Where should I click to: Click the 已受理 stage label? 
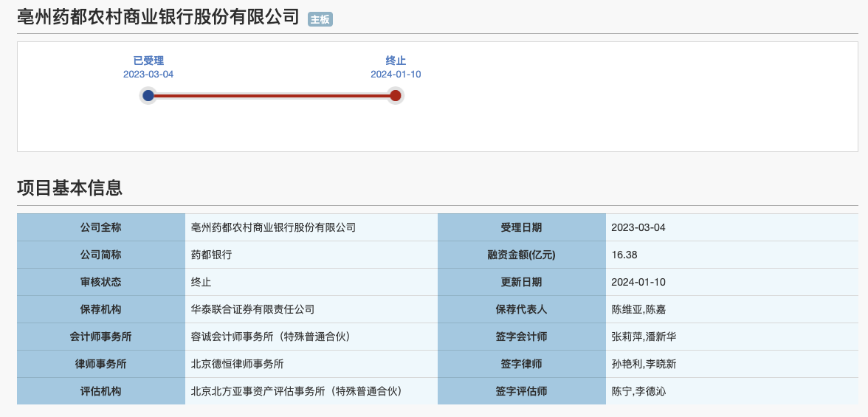point(148,61)
